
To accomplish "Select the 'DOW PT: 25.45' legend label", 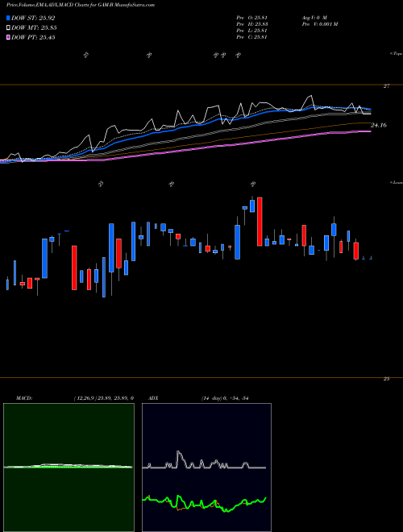I will coord(33,38).
